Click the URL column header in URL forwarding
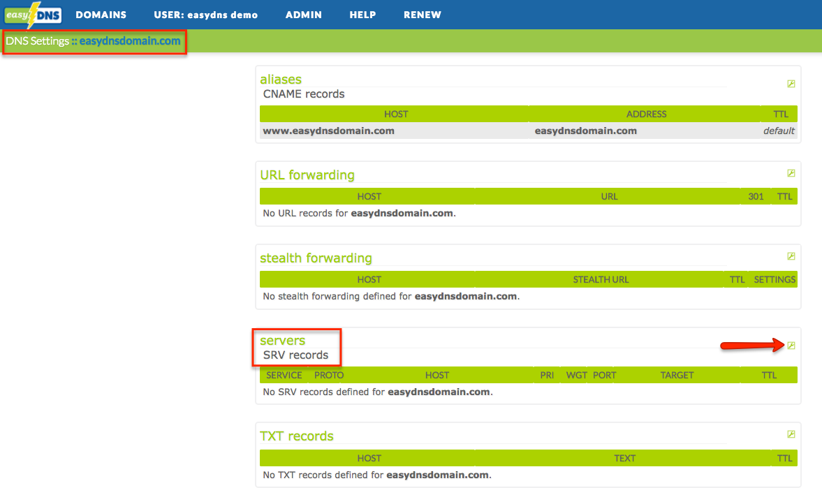Screen dimensions: 822x504 click(609, 196)
